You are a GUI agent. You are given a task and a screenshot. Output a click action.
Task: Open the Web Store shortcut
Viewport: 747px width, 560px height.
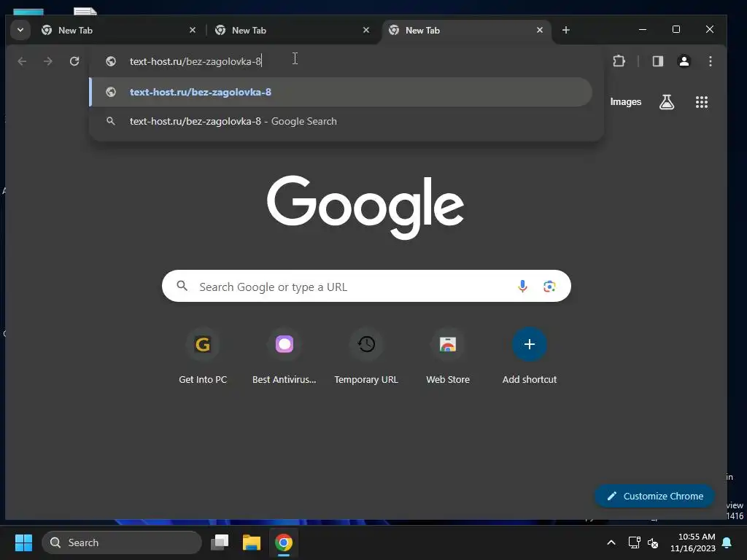[448, 356]
